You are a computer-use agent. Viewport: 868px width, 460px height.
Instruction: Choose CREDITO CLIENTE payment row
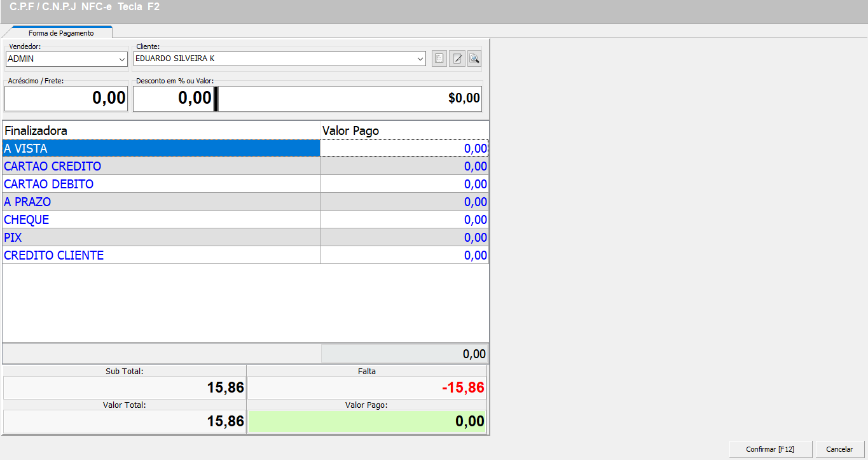tap(161, 255)
